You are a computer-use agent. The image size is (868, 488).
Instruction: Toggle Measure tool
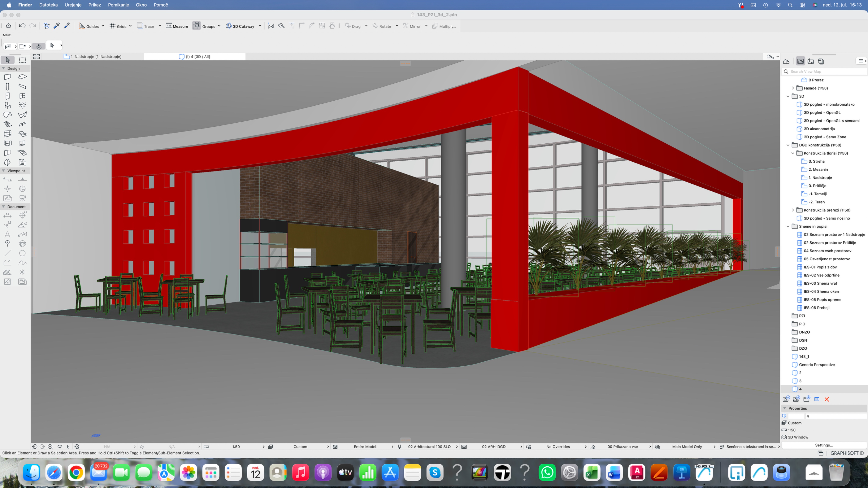(x=177, y=26)
